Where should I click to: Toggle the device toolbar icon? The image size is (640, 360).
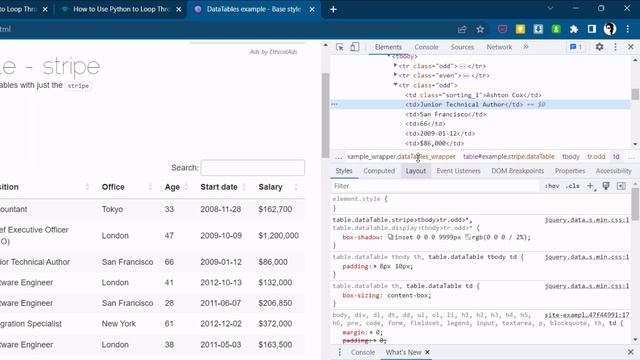pos(354,47)
